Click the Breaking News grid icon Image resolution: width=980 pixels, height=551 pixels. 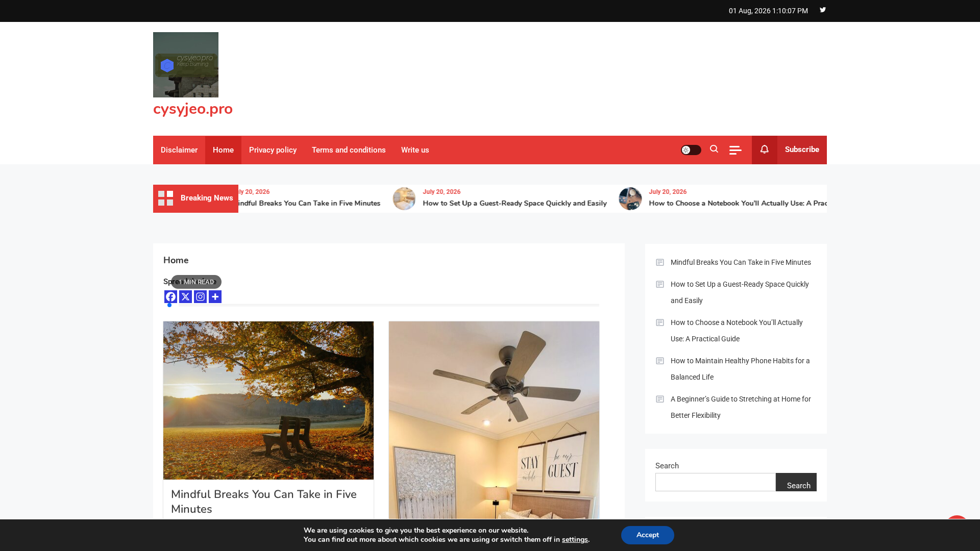(x=165, y=198)
